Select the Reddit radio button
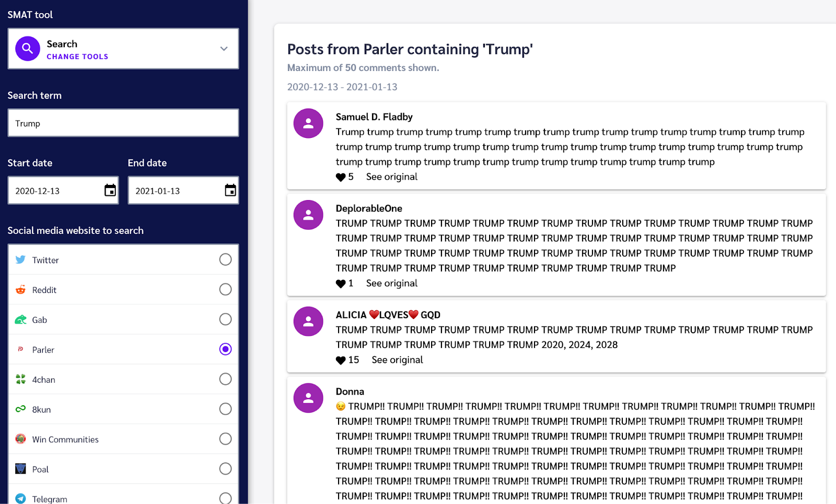Image resolution: width=836 pixels, height=504 pixels. [x=225, y=289]
